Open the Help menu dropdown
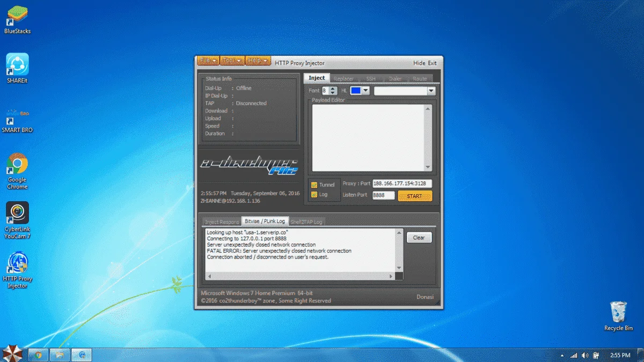644x362 pixels. [x=258, y=61]
